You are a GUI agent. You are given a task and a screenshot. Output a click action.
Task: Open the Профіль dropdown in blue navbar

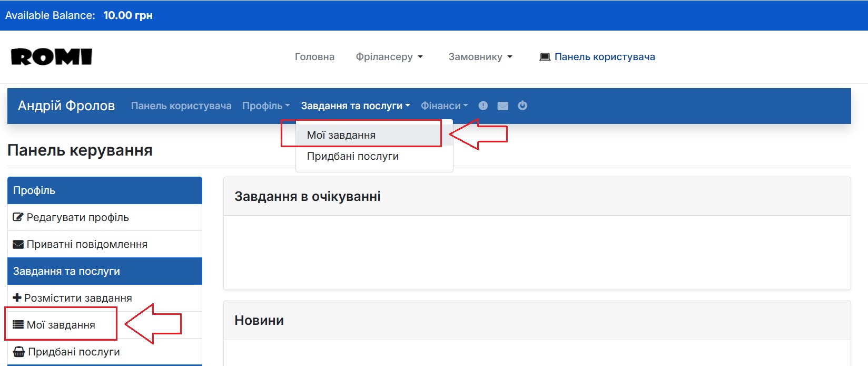click(266, 106)
